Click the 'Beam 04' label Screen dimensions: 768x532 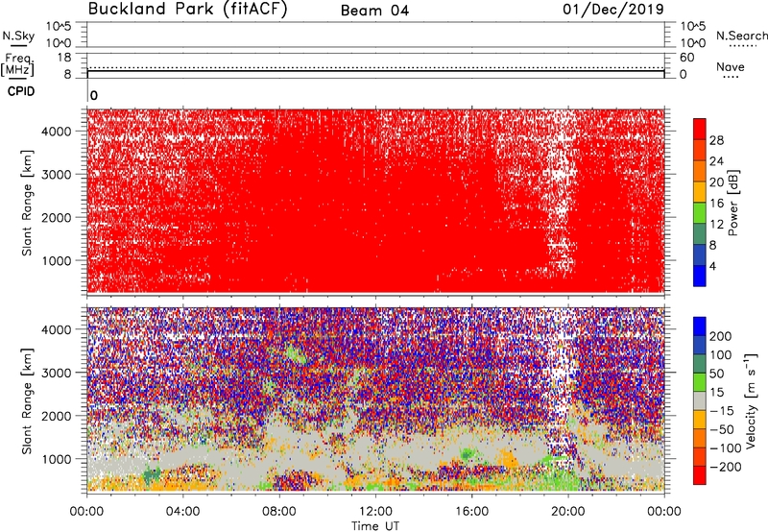[374, 11]
